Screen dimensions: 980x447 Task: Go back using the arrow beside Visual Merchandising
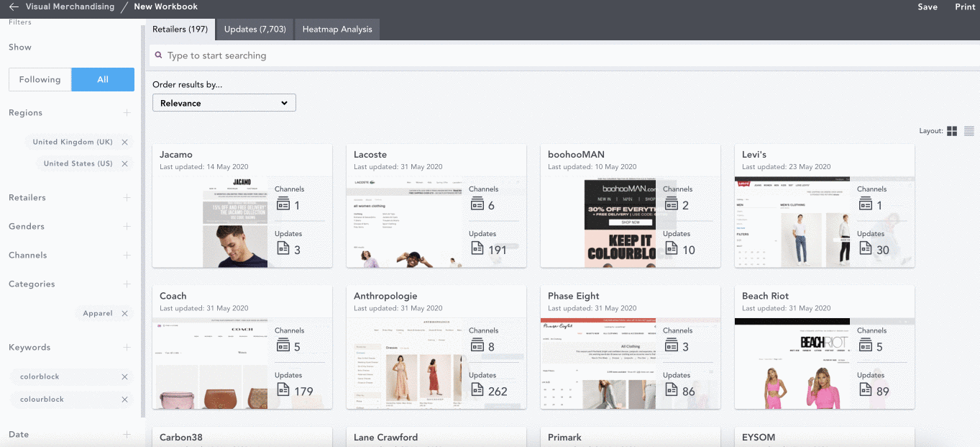point(13,6)
